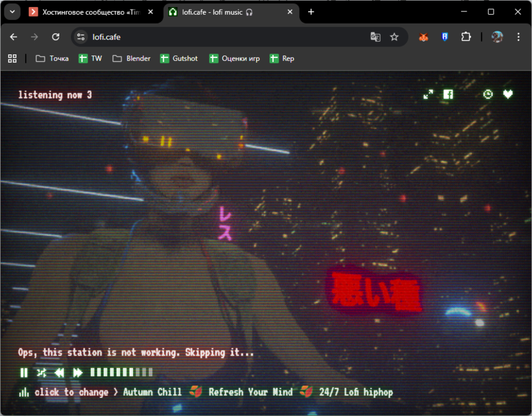Toggle shuffle stations icon

coord(42,373)
